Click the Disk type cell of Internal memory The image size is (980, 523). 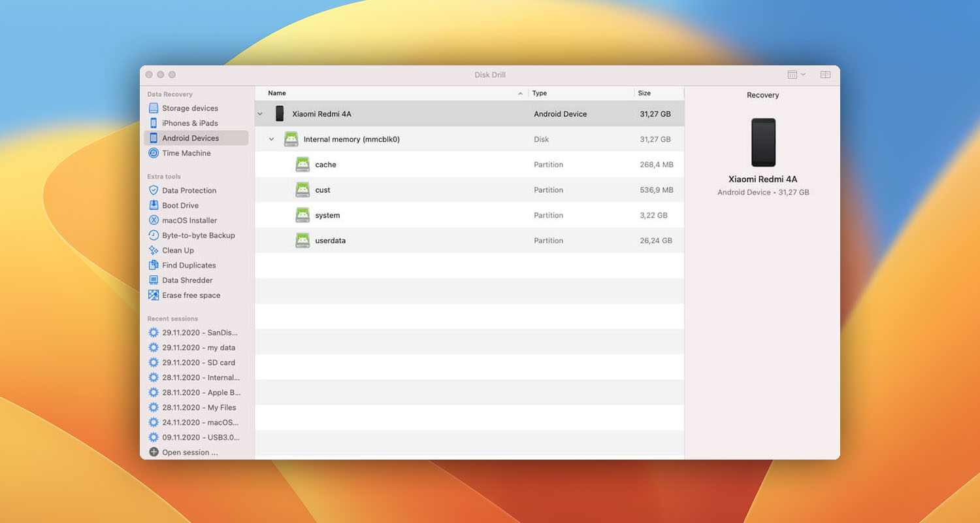pyautogui.click(x=542, y=139)
